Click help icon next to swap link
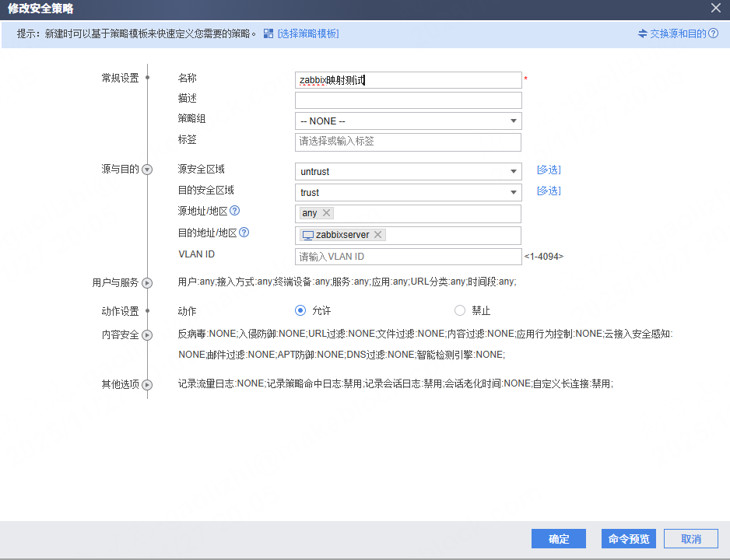730x560 pixels. tap(713, 33)
